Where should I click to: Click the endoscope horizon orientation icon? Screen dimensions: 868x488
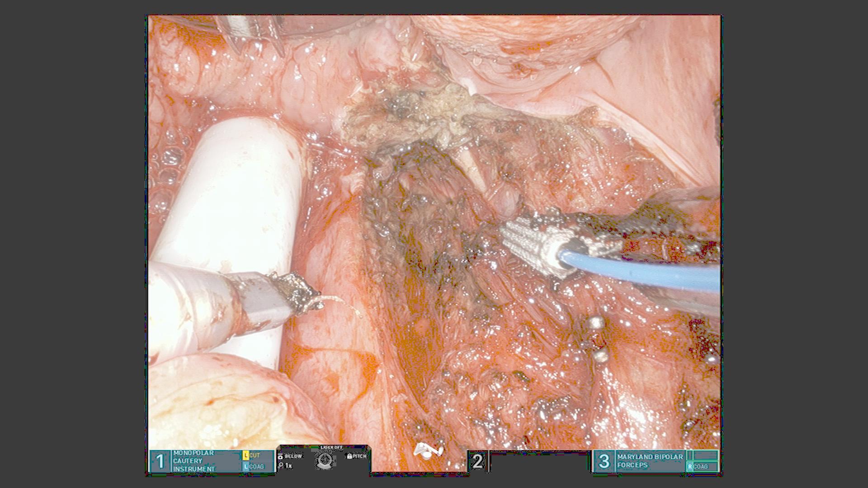325,461
